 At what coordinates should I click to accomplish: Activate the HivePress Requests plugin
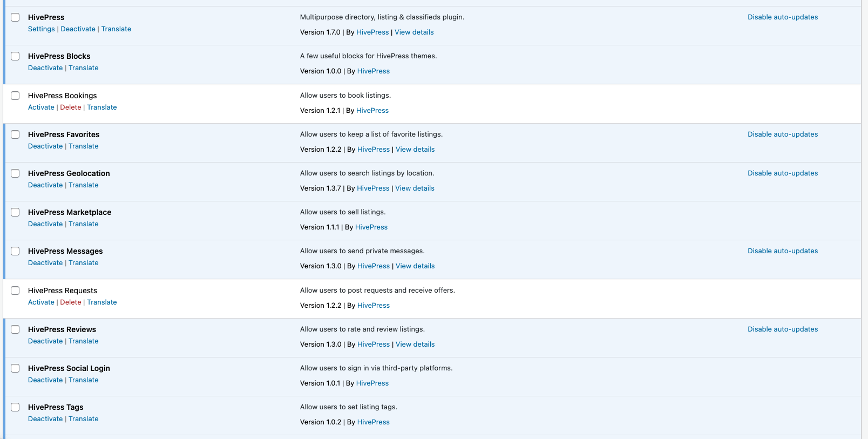(x=41, y=302)
